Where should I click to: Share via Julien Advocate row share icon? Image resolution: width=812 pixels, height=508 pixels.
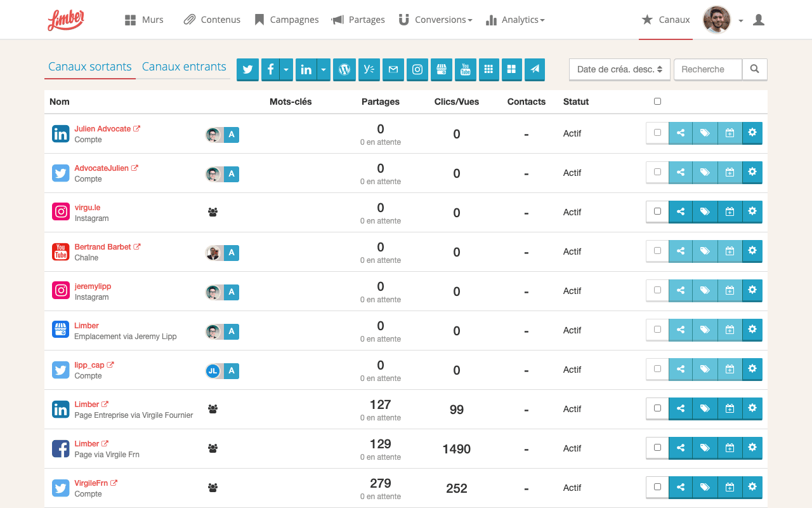pos(681,133)
